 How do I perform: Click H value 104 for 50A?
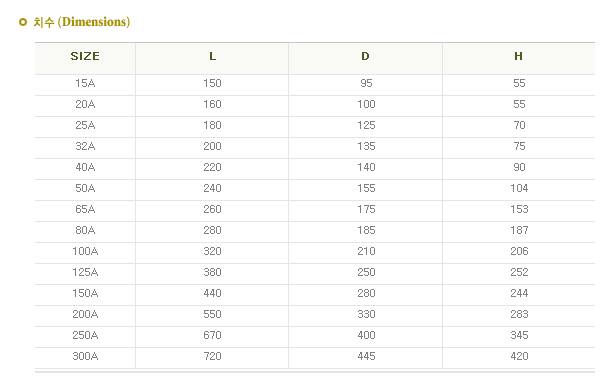[519, 189]
